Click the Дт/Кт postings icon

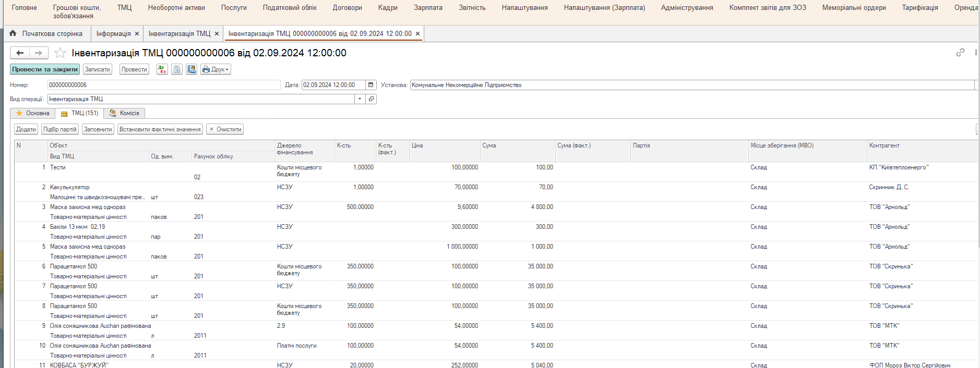pyautogui.click(x=162, y=69)
